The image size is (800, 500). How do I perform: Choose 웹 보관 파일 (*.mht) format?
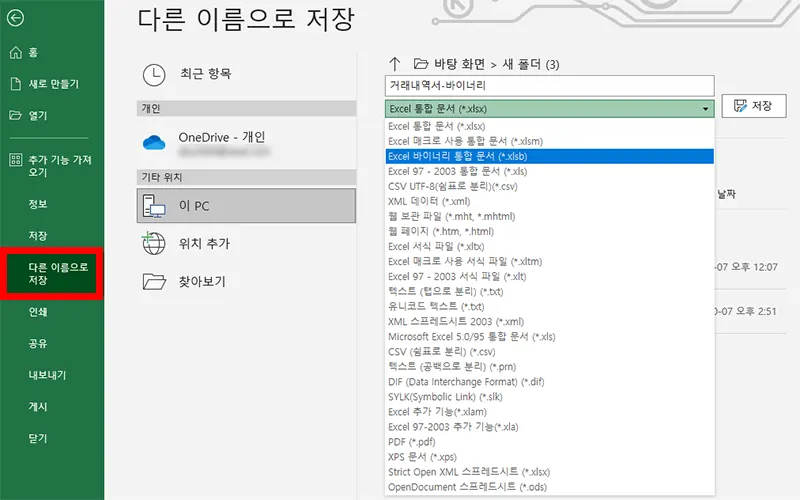point(549,216)
